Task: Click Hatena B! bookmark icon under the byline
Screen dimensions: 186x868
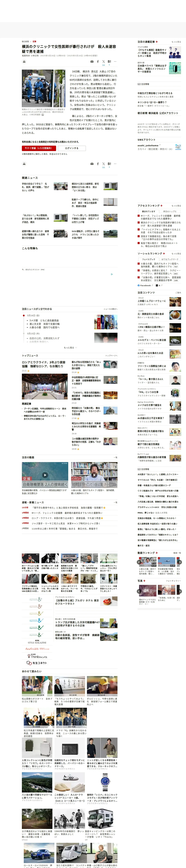Action: tap(109, 62)
